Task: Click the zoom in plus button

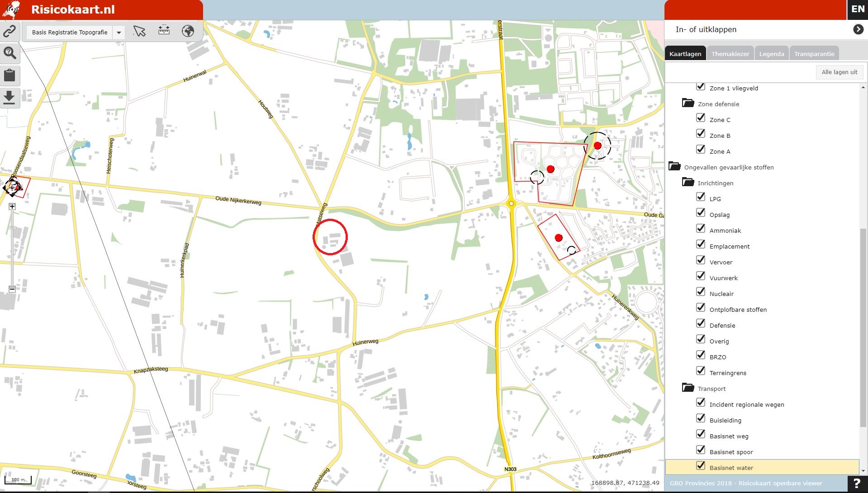Action: (x=12, y=207)
